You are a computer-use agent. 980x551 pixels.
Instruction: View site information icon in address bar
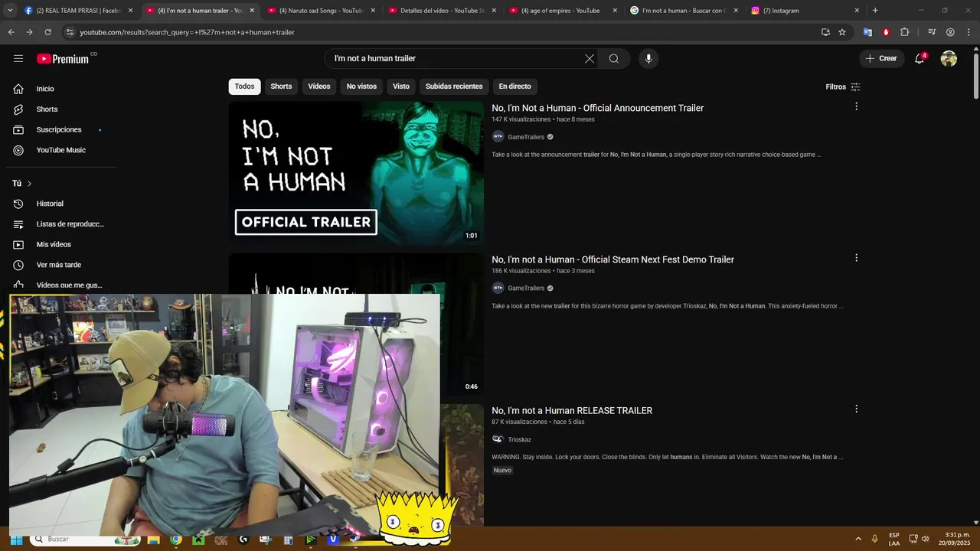(70, 32)
